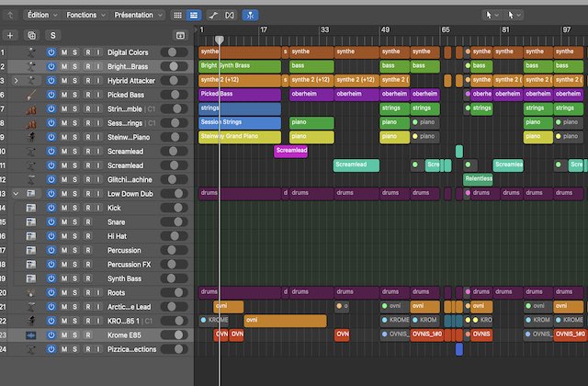588x386 pixels.
Task: Click the list view icon in toolbar
Action: (x=193, y=16)
